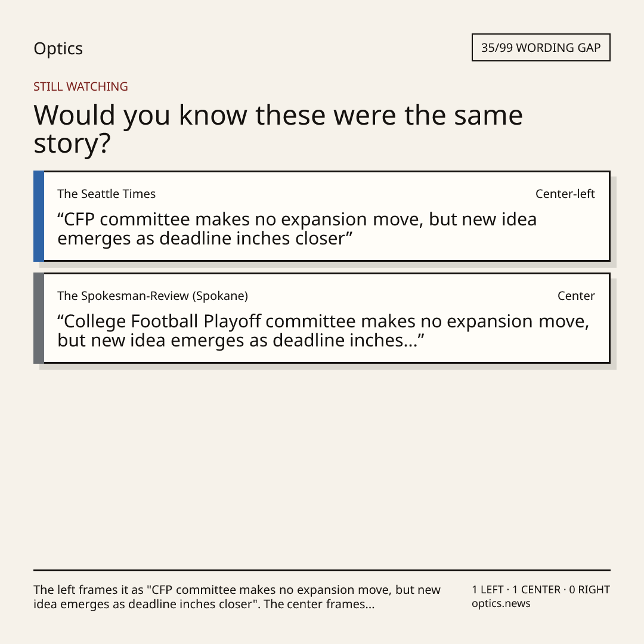
Task: Click the word 'story?' in headline
Action: point(72,144)
